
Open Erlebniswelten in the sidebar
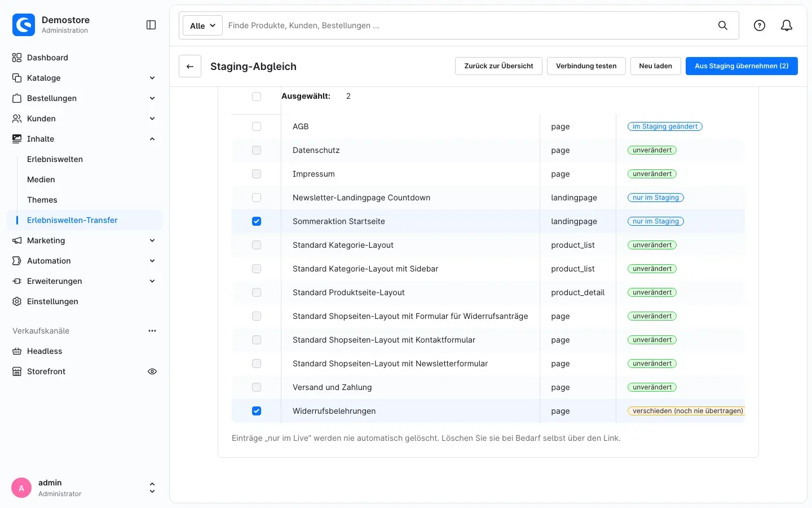[55, 159]
